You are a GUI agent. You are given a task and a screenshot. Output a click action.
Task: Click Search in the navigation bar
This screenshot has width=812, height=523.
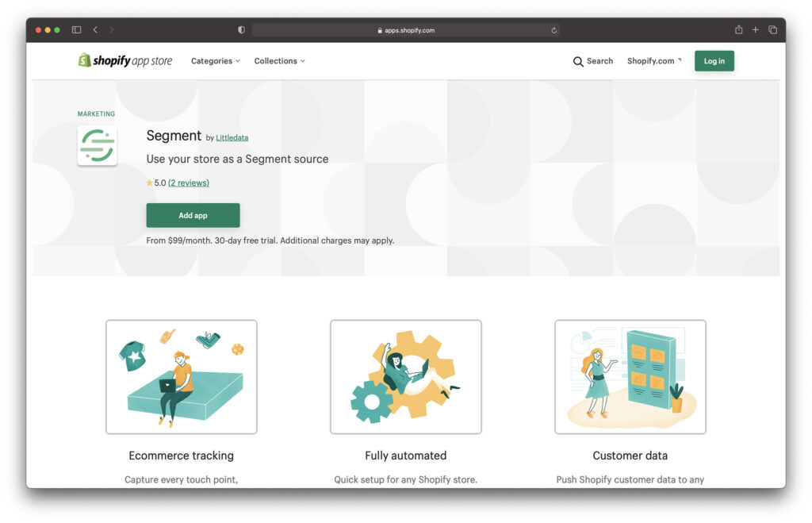tap(599, 60)
